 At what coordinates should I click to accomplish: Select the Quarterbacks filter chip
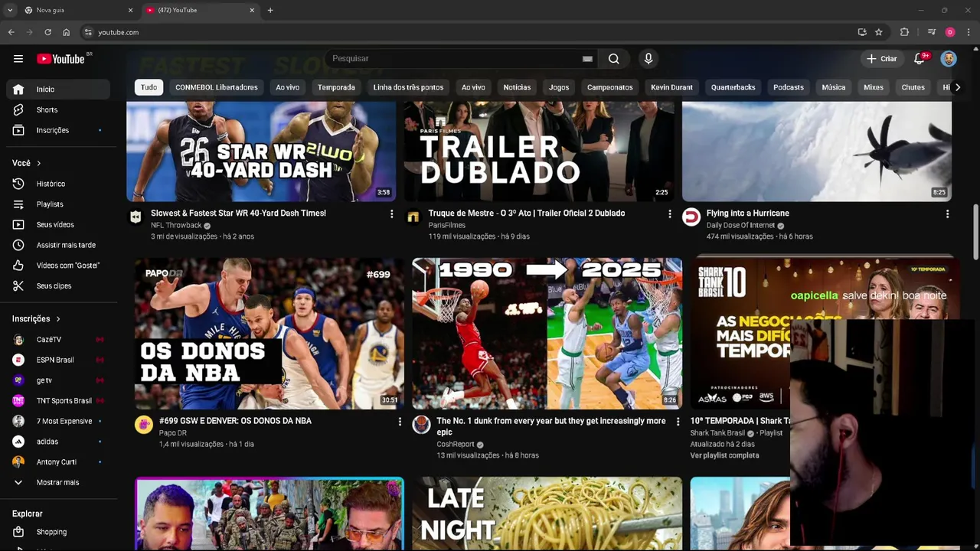[x=733, y=87]
